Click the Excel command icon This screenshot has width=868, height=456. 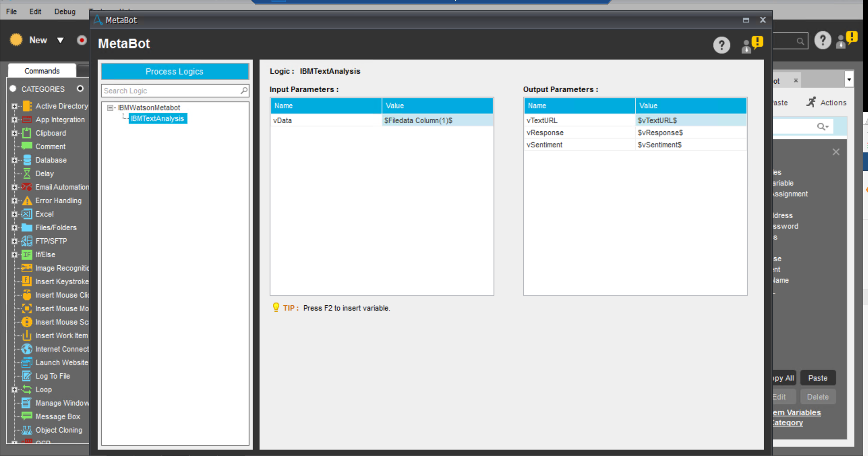(27, 214)
